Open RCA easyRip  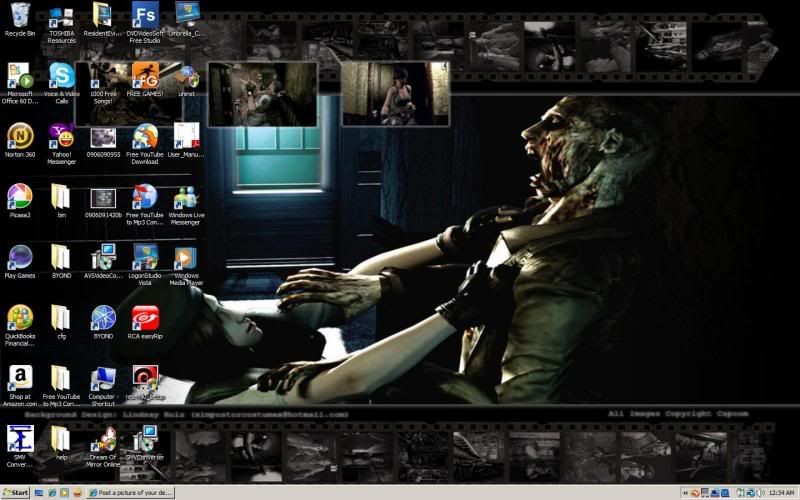(145, 322)
